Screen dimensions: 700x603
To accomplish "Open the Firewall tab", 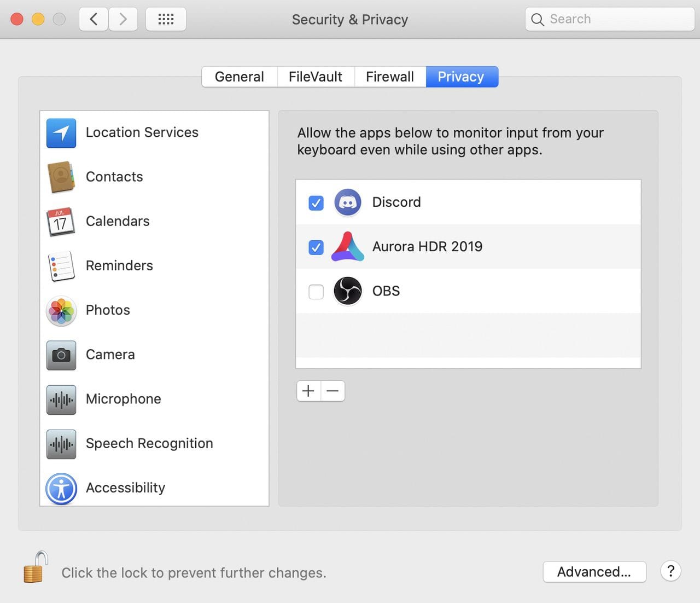I will [390, 77].
